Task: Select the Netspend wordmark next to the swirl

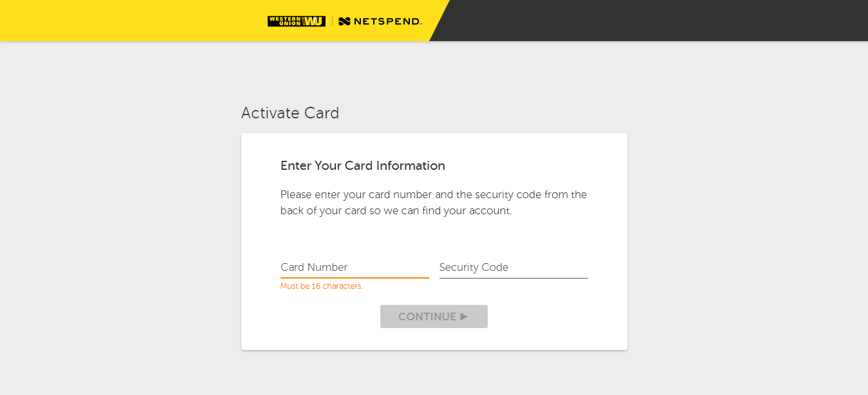Action: (x=386, y=20)
